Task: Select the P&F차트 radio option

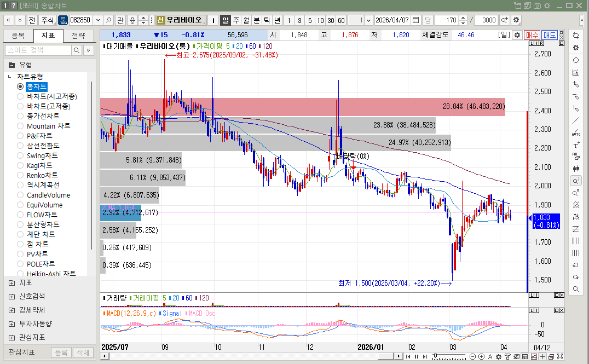Action: [x=20, y=136]
